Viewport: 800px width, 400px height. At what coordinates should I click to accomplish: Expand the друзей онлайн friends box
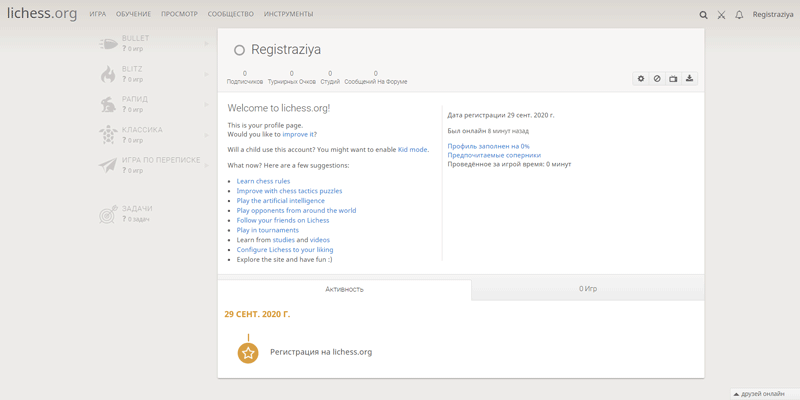765,394
